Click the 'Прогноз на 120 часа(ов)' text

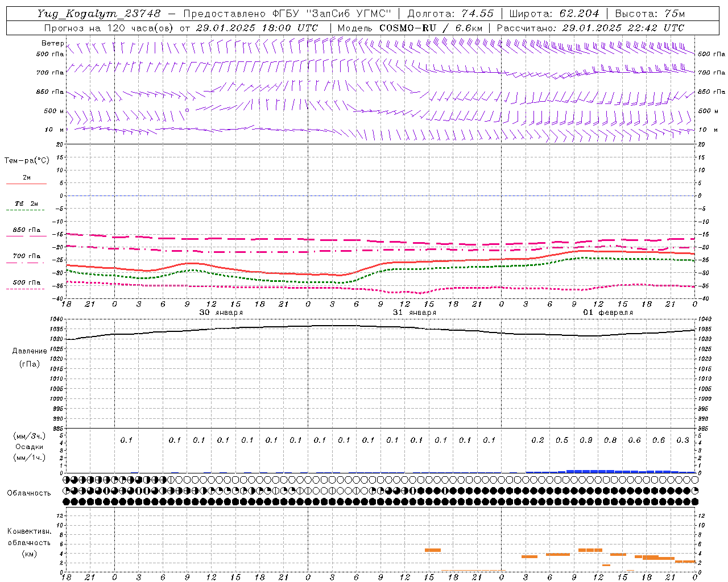click(x=109, y=28)
